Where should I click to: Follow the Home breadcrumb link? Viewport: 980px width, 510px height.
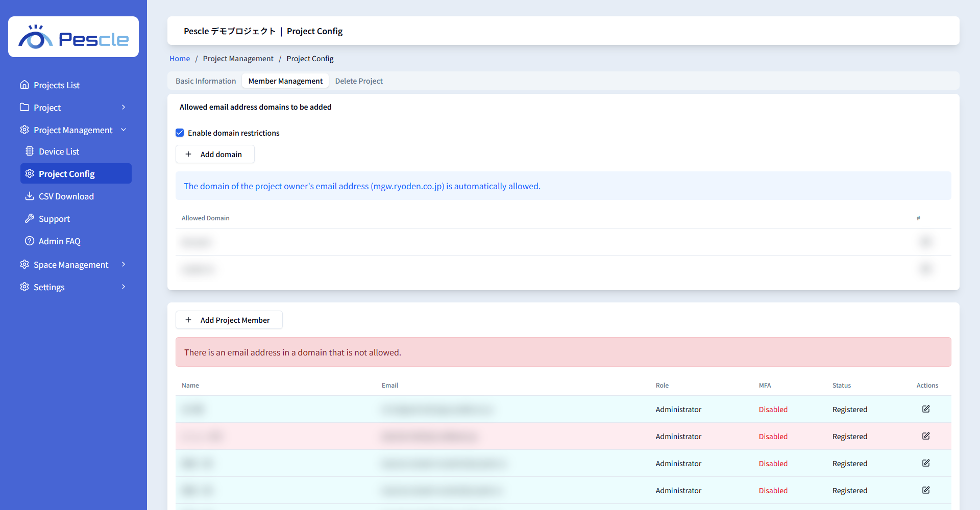tap(180, 59)
